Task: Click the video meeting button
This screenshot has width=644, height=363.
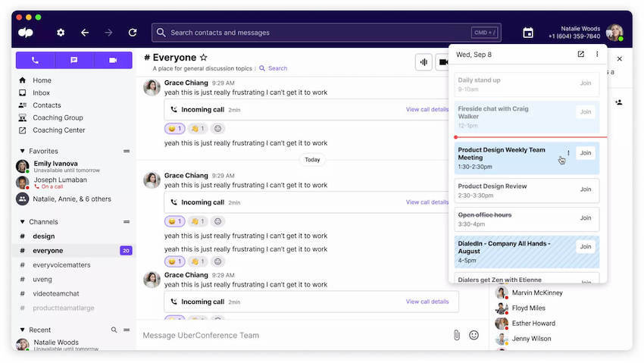Action: [113, 60]
